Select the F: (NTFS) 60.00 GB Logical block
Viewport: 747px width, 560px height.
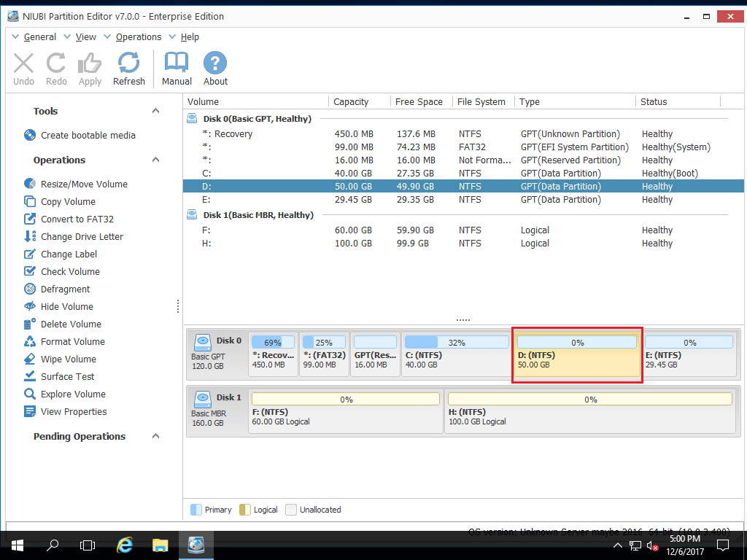[345, 411]
